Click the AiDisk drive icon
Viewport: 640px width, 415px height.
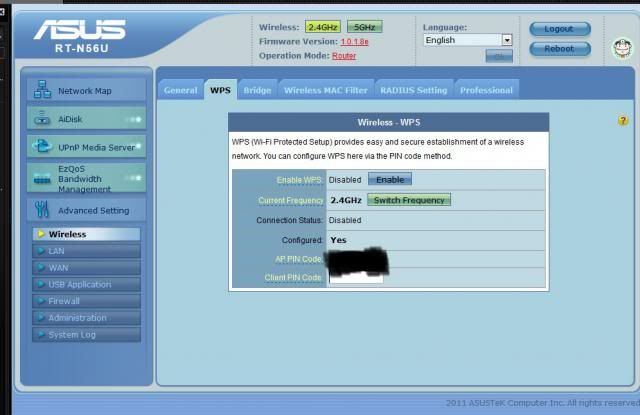pos(42,118)
